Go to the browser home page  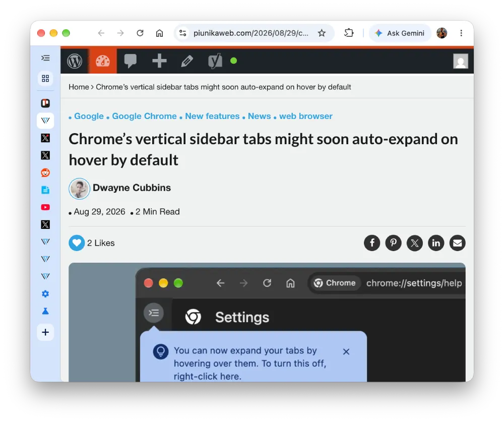[x=159, y=33]
